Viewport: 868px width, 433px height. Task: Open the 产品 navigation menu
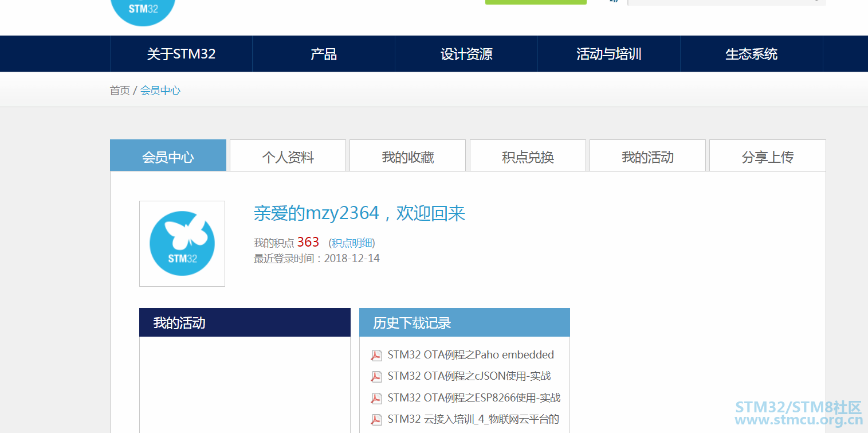point(324,54)
